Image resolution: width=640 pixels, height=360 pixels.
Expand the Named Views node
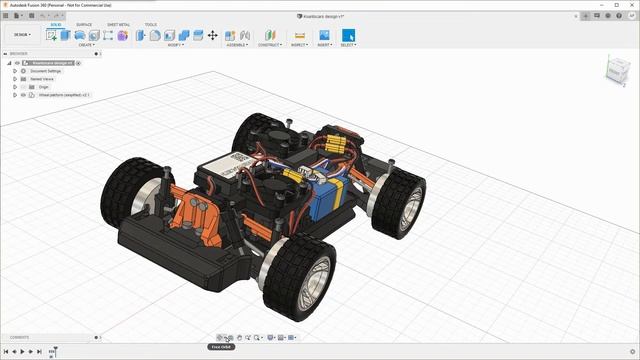tap(15, 79)
